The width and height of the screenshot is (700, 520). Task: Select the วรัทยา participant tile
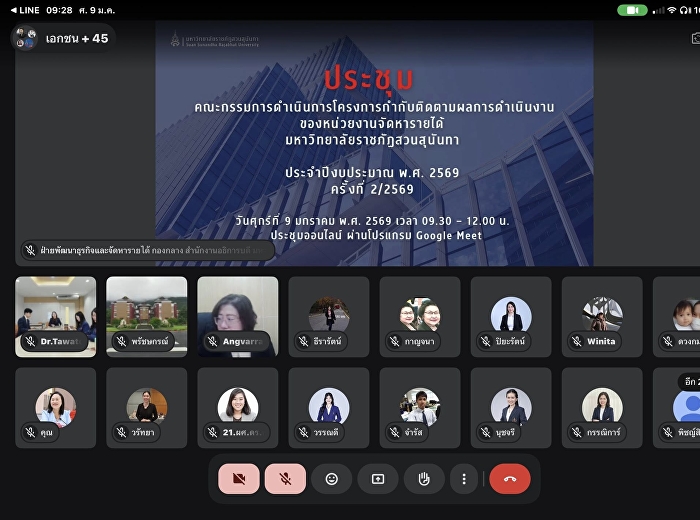tap(146, 408)
